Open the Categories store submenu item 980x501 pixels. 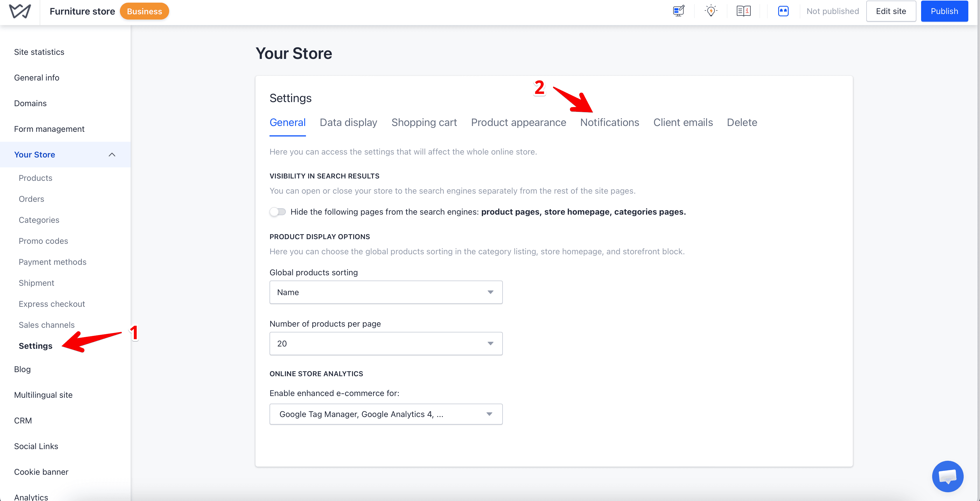(x=39, y=220)
